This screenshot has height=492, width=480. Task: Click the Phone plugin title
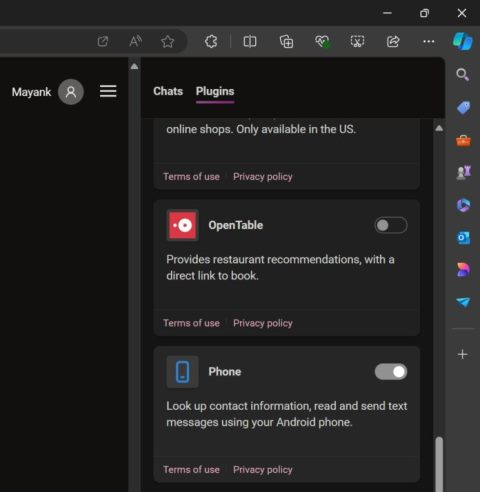[225, 372]
